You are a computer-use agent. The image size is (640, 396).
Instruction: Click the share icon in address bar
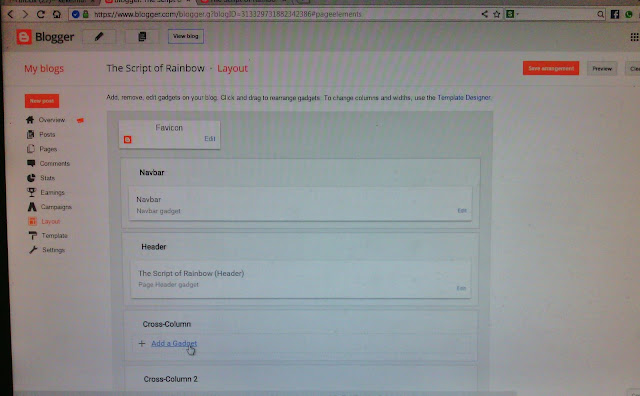(484, 14)
